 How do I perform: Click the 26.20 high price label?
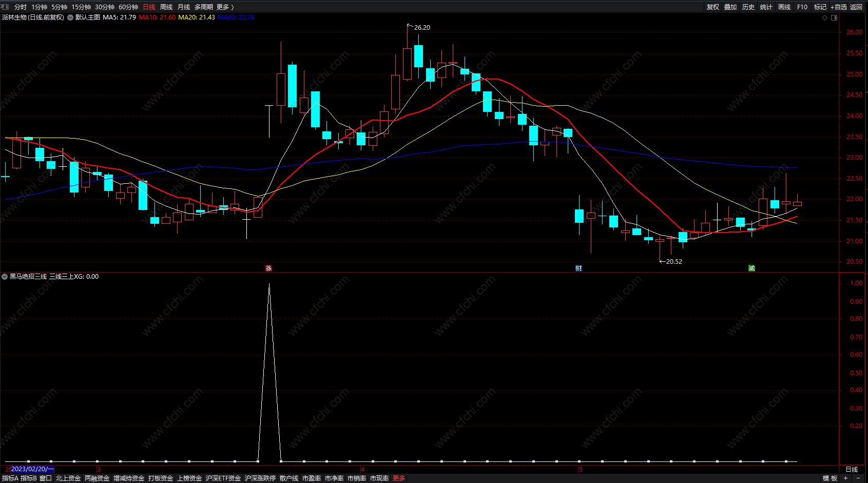(x=422, y=28)
